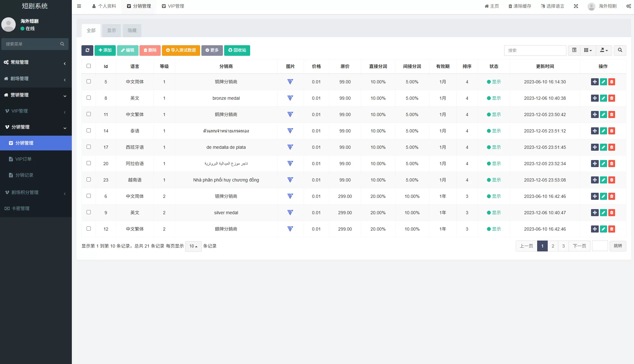Open the rows-per-page dropdown showing 10
634x364 pixels.
193,246
